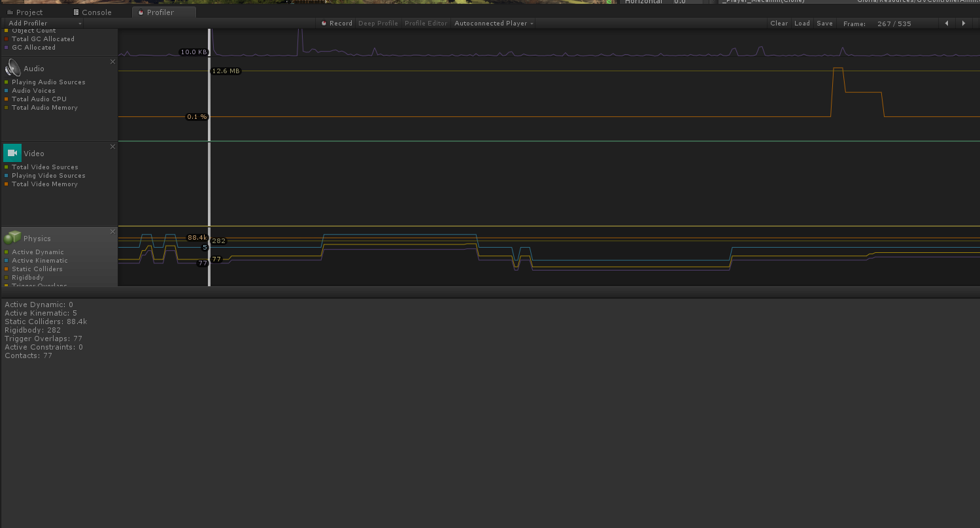
Task: Step to previous frame arrow
Action: click(947, 24)
